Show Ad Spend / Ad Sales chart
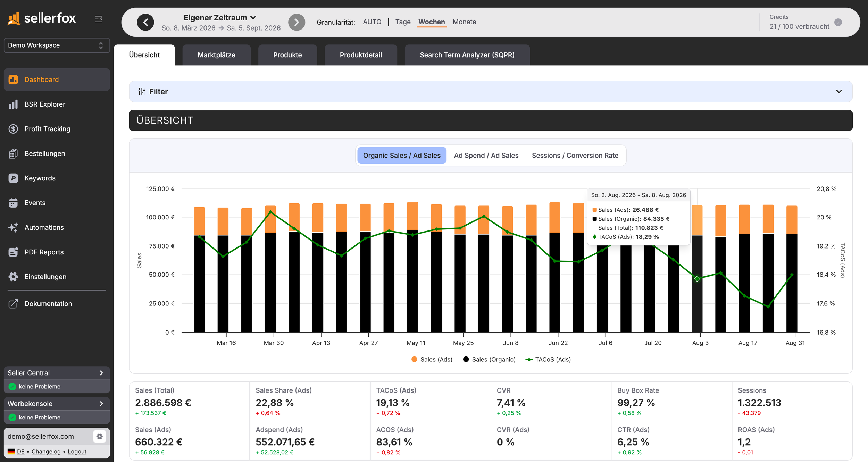This screenshot has width=868, height=462. (486, 156)
